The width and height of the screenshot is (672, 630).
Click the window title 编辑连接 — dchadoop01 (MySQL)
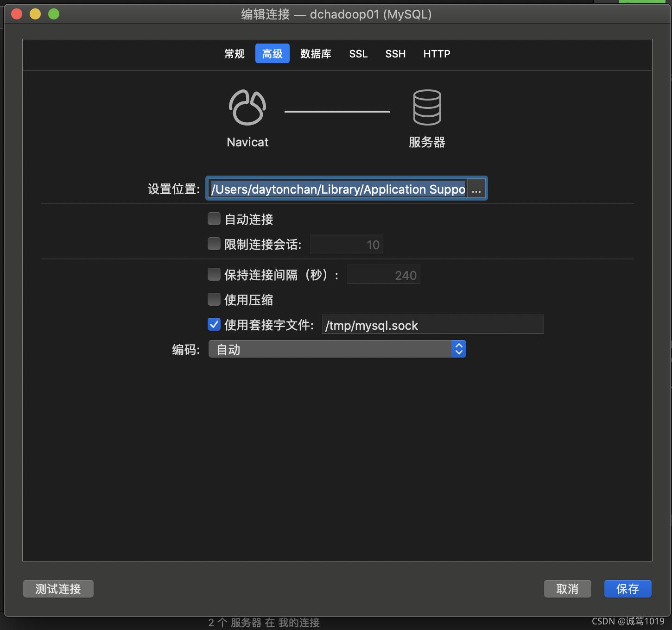click(x=336, y=14)
